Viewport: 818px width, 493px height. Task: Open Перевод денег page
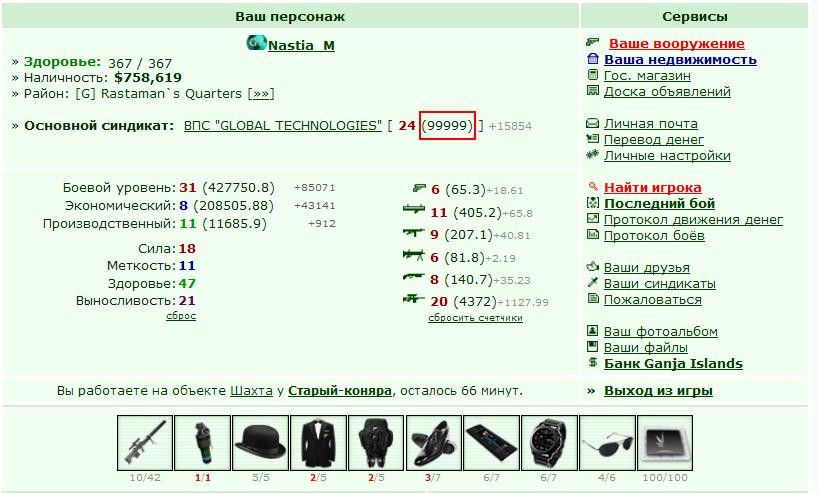pos(654,140)
